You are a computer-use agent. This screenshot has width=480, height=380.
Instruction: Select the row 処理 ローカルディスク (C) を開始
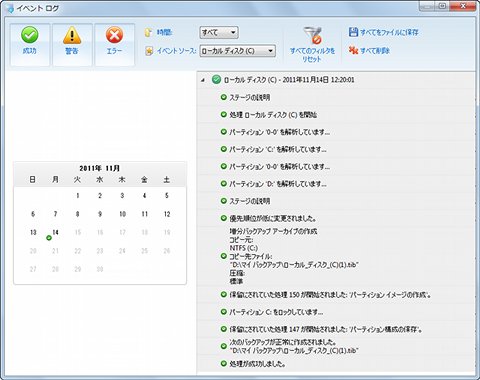(x=336, y=115)
